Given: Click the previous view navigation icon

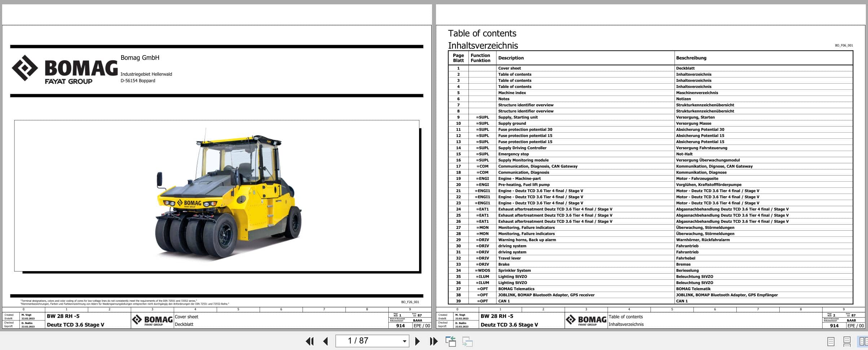Looking at the screenshot, I should 450,341.
